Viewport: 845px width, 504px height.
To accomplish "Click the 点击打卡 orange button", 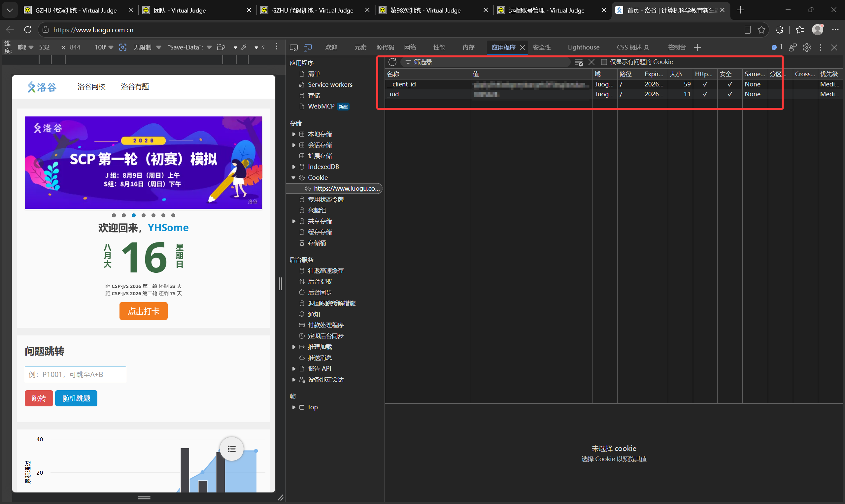I will click(143, 311).
